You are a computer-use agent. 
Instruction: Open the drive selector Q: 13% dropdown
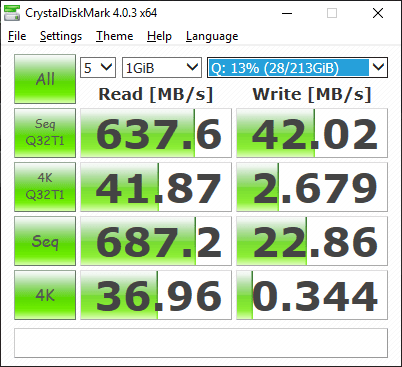point(297,68)
